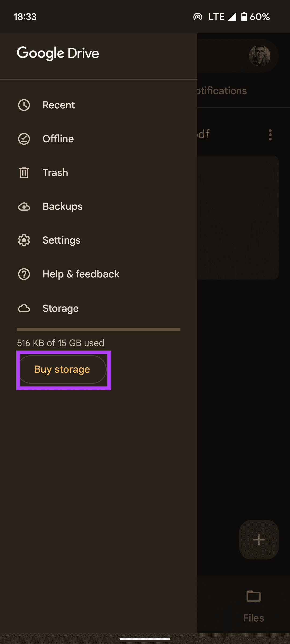Viewport: 290px width, 644px height.
Task: Go to Trash
Action: click(x=55, y=173)
